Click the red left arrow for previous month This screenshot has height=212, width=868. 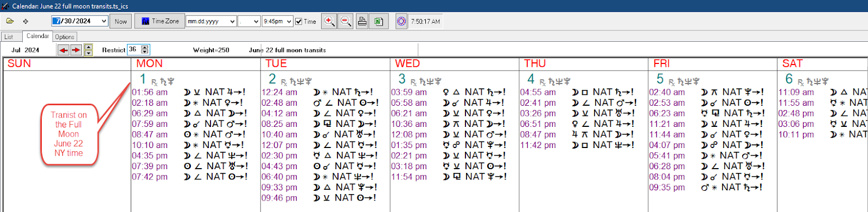coord(63,50)
